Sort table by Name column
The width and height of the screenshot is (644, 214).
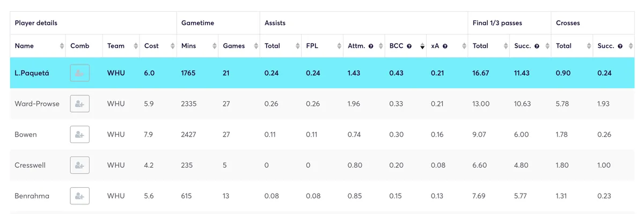pyautogui.click(x=62, y=46)
